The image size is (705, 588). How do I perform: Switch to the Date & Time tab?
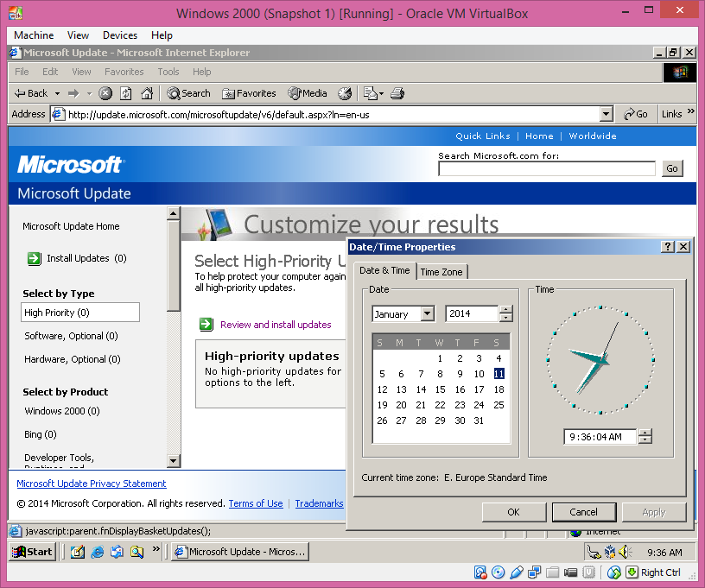pos(384,270)
